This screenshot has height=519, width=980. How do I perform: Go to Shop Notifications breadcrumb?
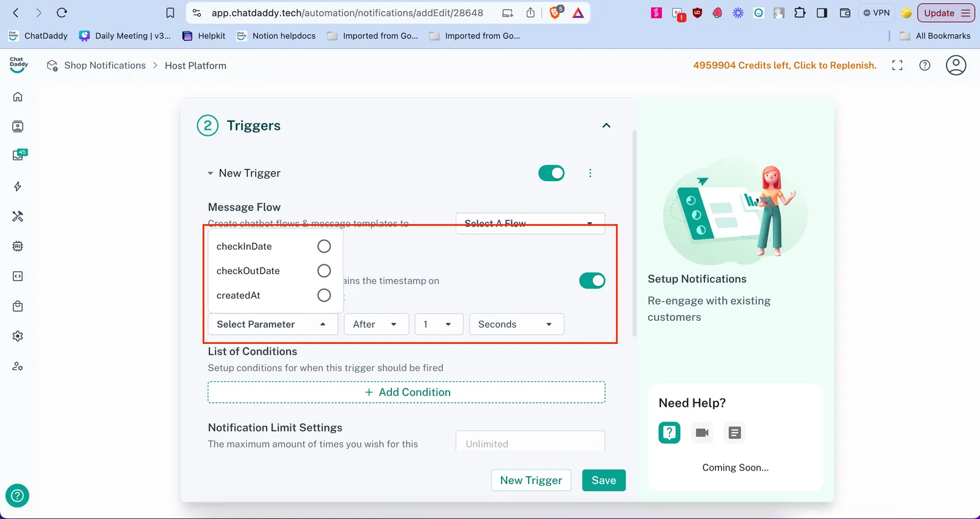coord(105,65)
